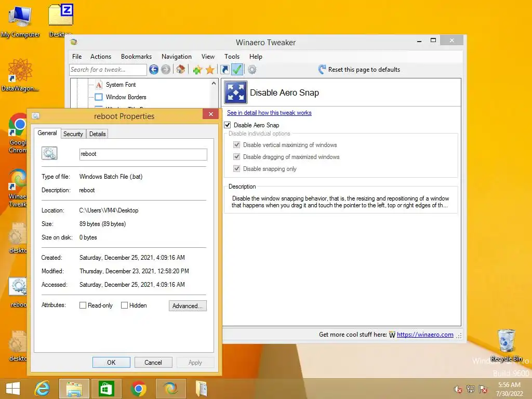Open the winaero.com link
This screenshot has height=399, width=532.
pyautogui.click(x=425, y=335)
